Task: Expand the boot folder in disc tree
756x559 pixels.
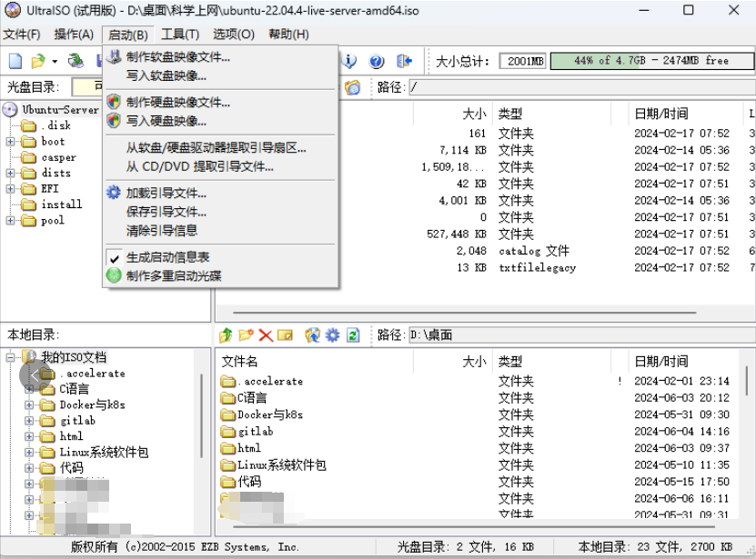Action: tap(10, 141)
